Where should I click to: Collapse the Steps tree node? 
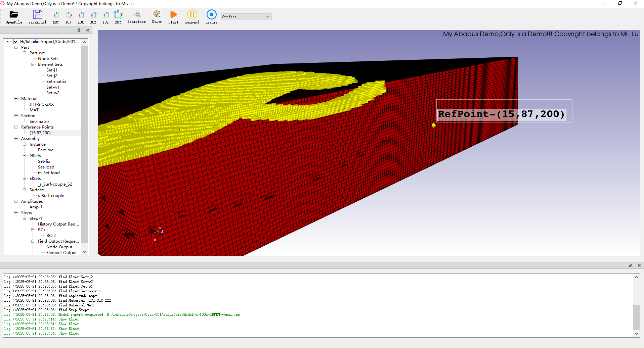[16, 213]
